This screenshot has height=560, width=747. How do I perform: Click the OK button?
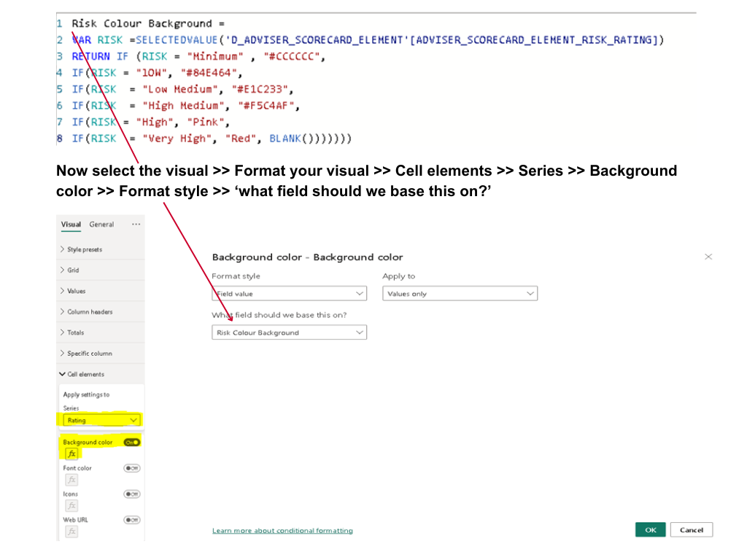click(650, 529)
